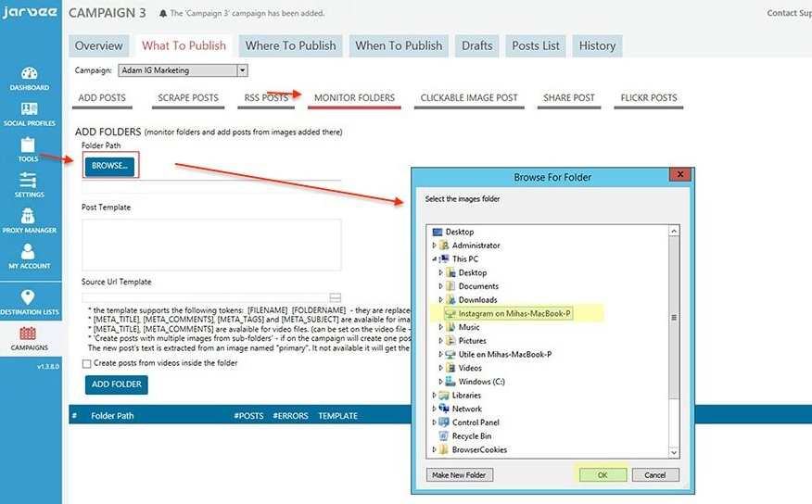Click the Control Panel icon
Image resolution: width=812 pixels, height=504 pixels.
click(444, 422)
